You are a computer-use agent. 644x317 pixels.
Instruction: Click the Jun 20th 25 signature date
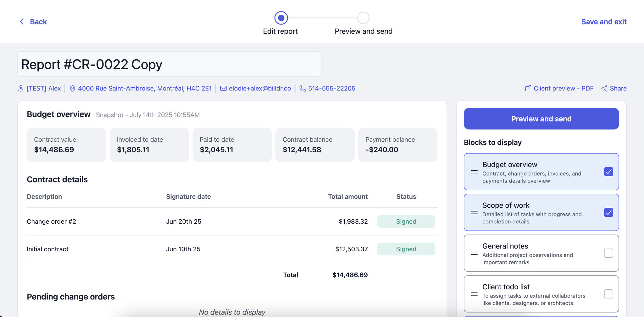click(x=184, y=221)
